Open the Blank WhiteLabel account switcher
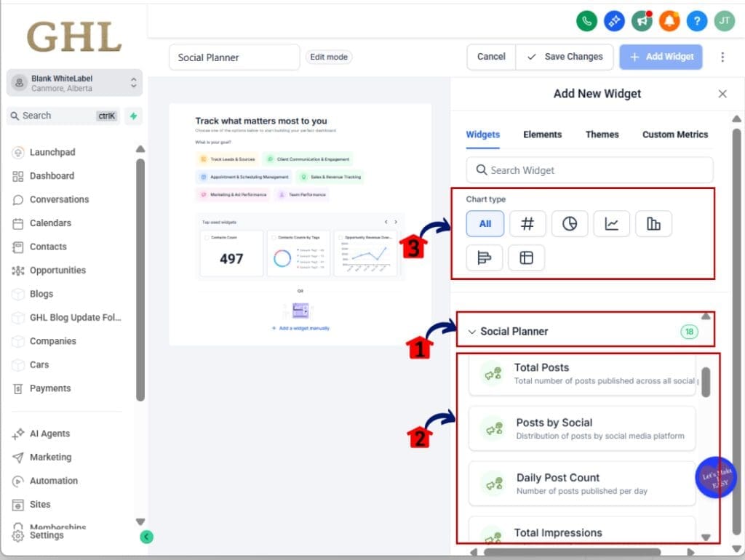745x560 pixels. coord(75,83)
